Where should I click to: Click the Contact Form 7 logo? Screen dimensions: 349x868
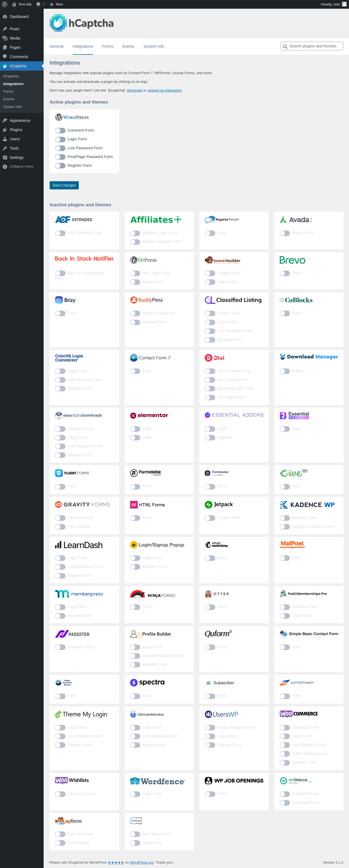click(x=150, y=358)
